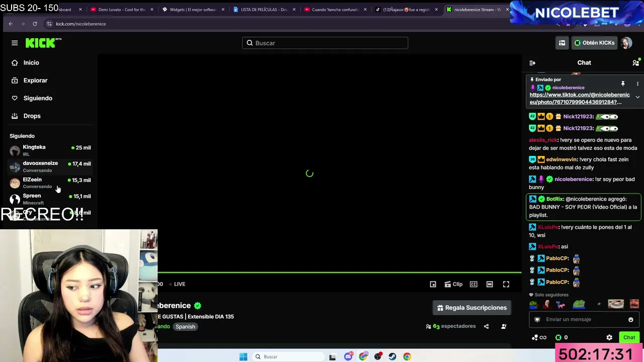Open the channel points infinity icon
The width and height of the screenshot is (644, 362).
tap(539, 337)
